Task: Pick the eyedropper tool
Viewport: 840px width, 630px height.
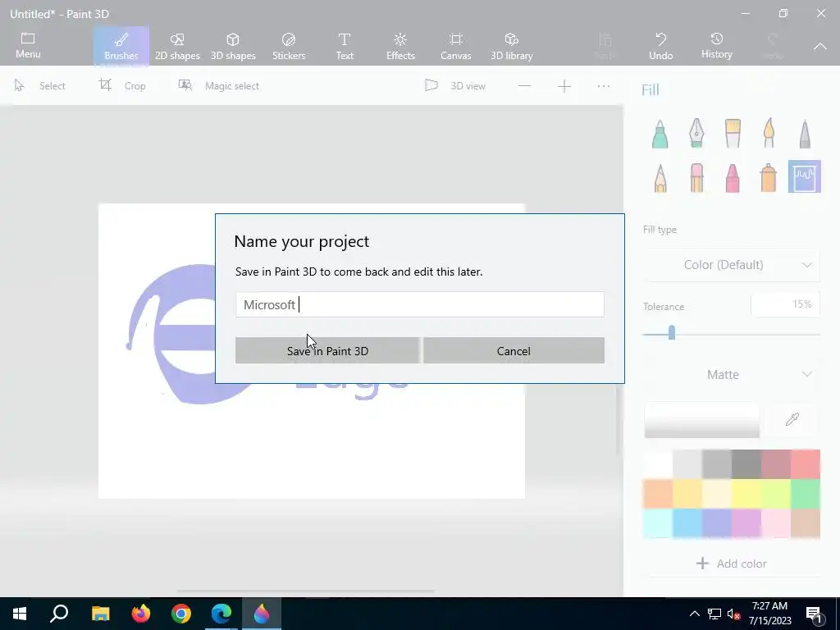Action: coord(792,419)
